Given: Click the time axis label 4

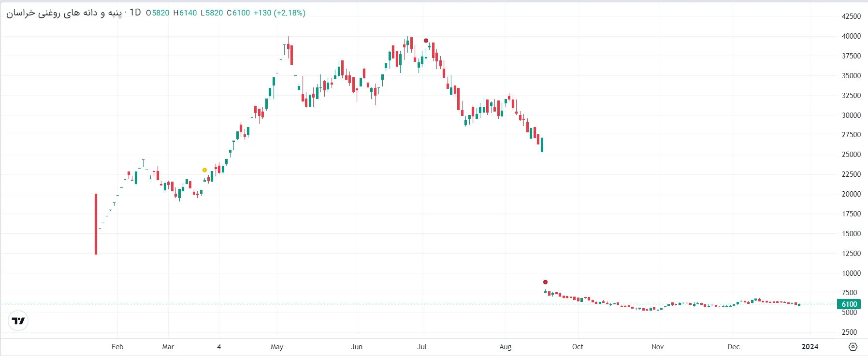Looking at the screenshot, I should (x=219, y=347).
